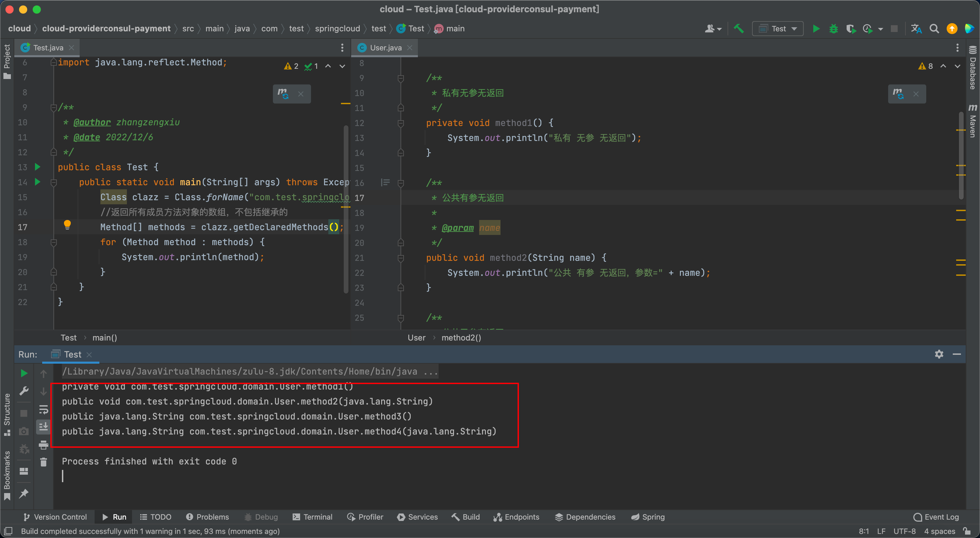The image size is (980, 538).
Task: Open the user account icon dropdown
Action: click(x=713, y=29)
